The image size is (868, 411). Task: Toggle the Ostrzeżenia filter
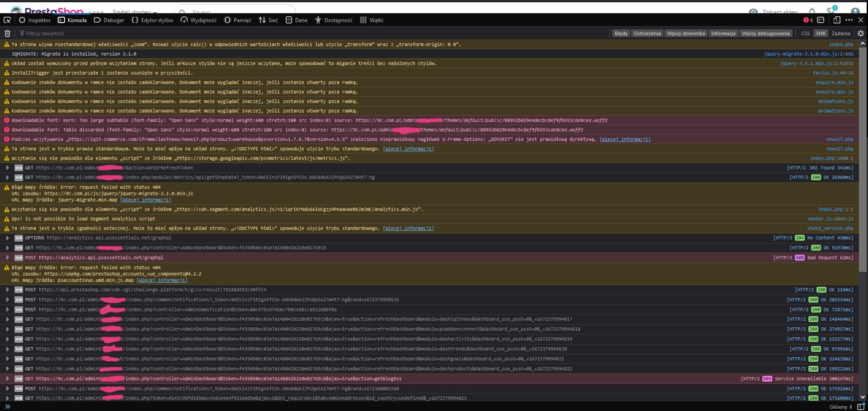click(647, 33)
